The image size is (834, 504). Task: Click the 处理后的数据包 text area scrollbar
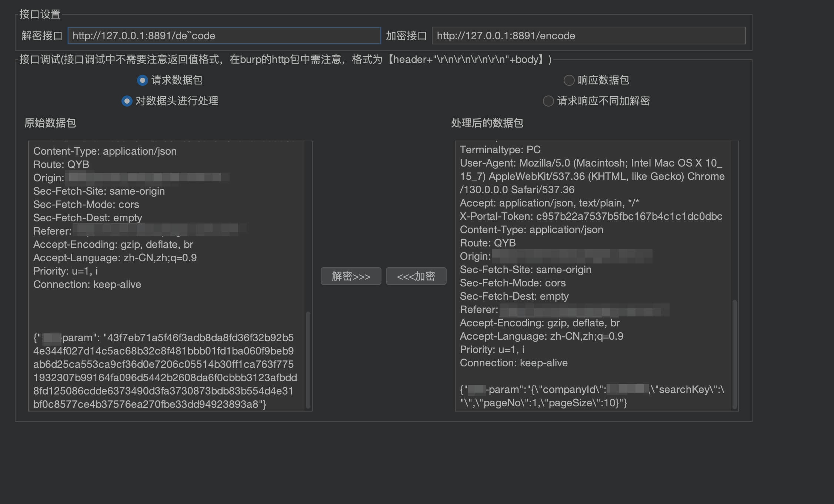coord(734,354)
